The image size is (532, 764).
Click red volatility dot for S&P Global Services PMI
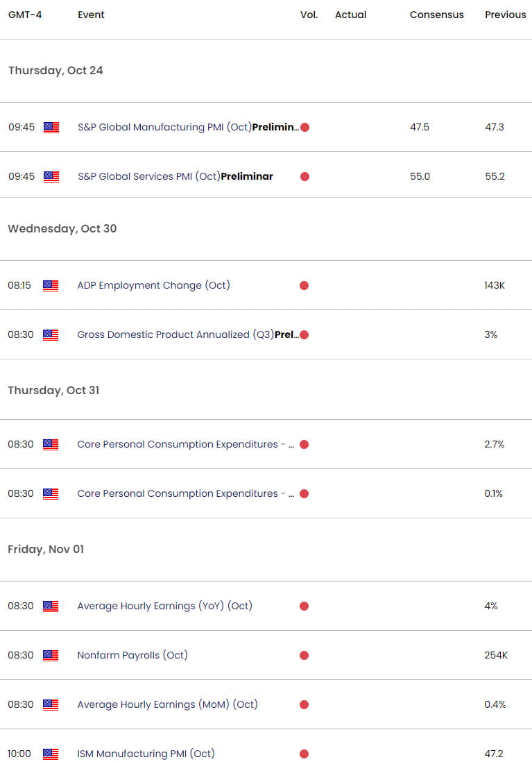point(304,176)
